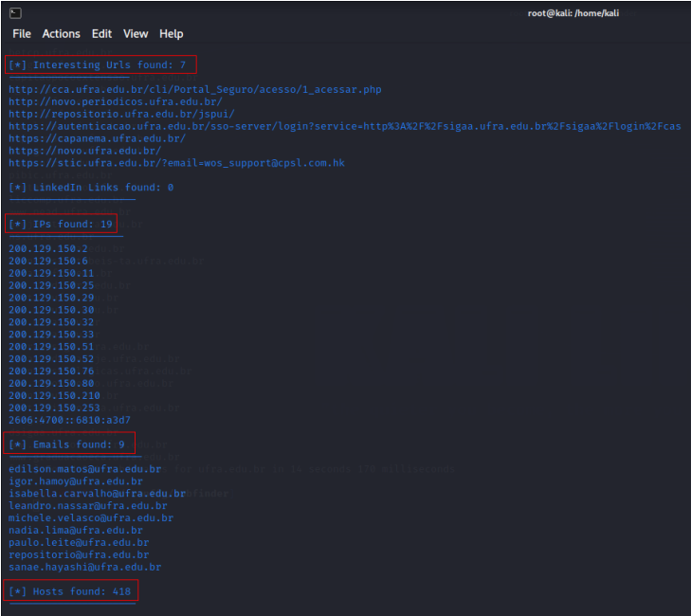Viewport: 691px width, 616px height.
Task: Open the File menu
Action: pos(22,34)
